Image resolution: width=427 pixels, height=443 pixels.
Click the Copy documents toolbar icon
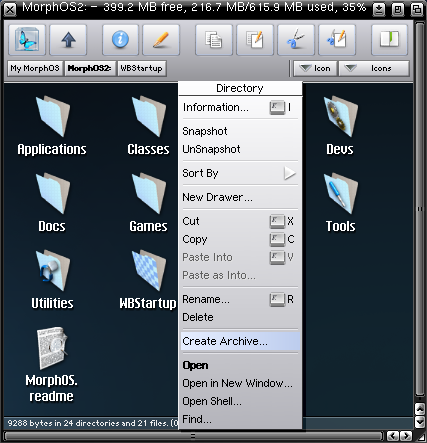point(214,40)
